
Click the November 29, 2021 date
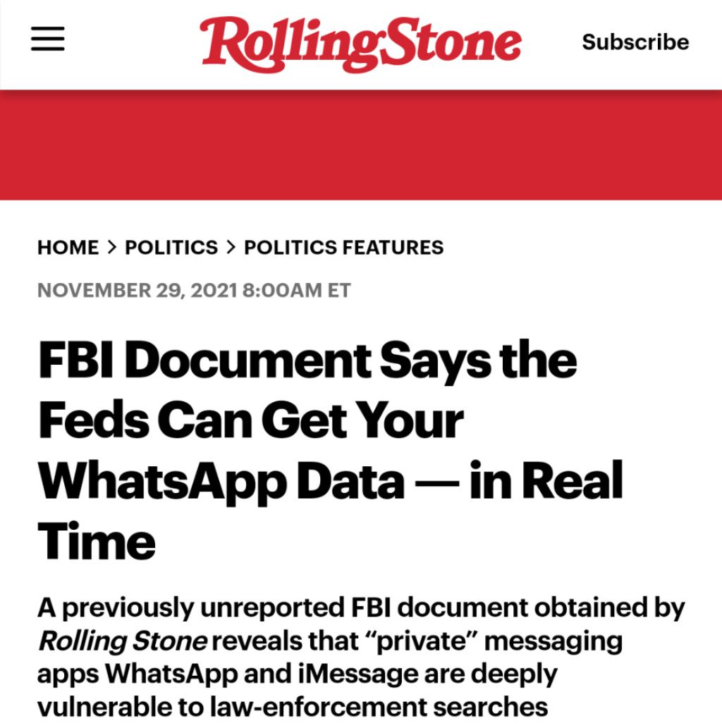137,291
